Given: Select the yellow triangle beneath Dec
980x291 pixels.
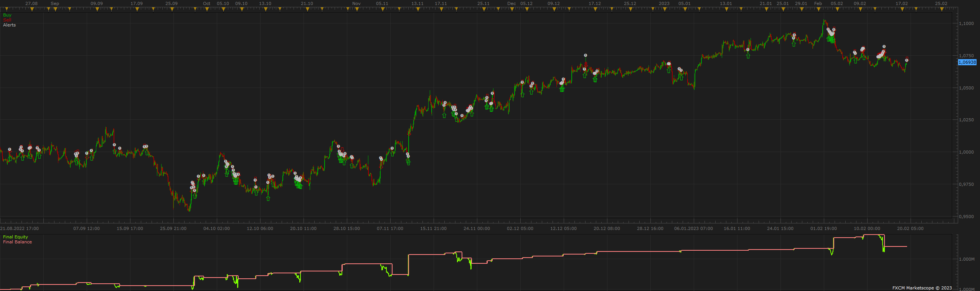Looking at the screenshot, I should pos(513,9).
